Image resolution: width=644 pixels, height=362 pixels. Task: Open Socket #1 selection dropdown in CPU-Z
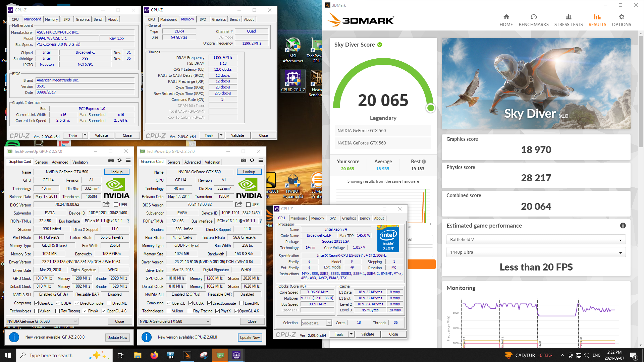(x=316, y=323)
